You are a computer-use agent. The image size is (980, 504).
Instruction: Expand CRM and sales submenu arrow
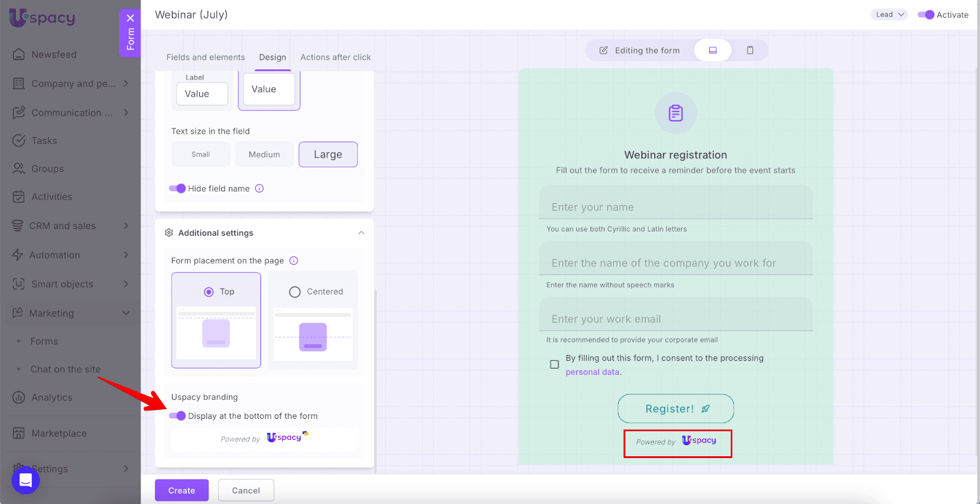[126, 226]
